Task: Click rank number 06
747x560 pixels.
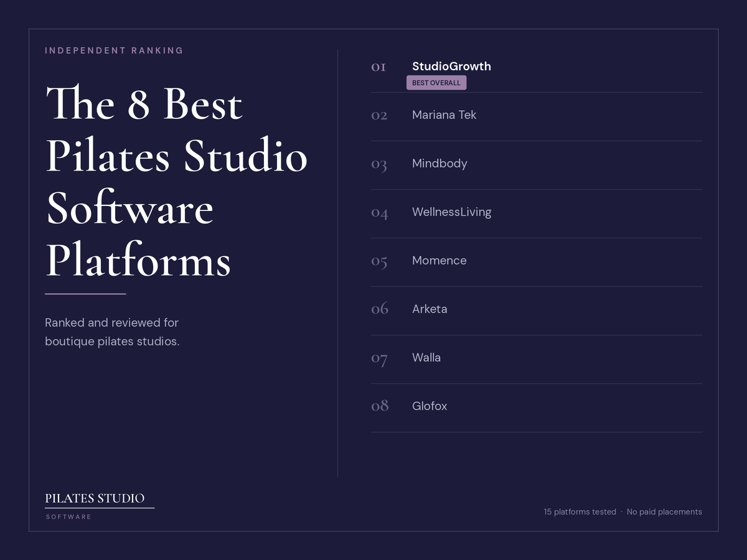Action: (x=380, y=309)
